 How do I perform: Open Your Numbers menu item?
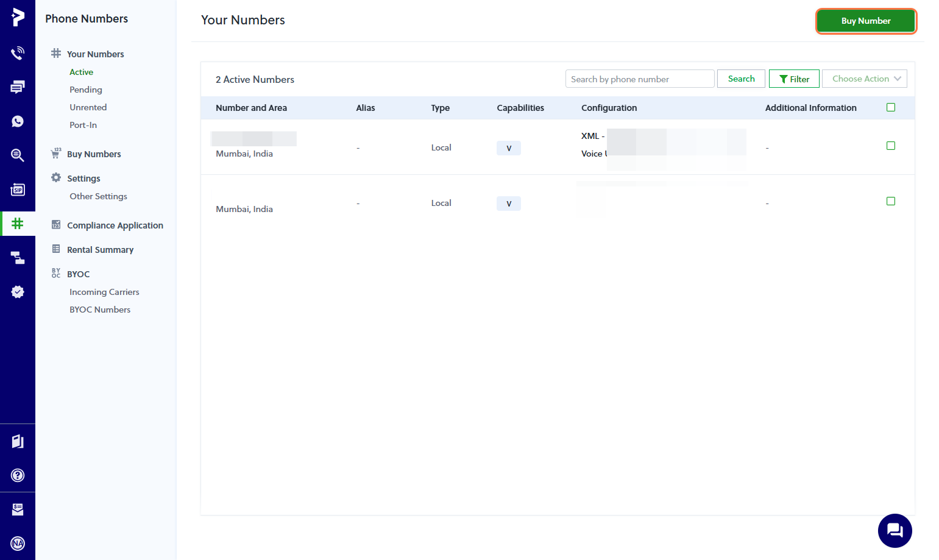[96, 54]
